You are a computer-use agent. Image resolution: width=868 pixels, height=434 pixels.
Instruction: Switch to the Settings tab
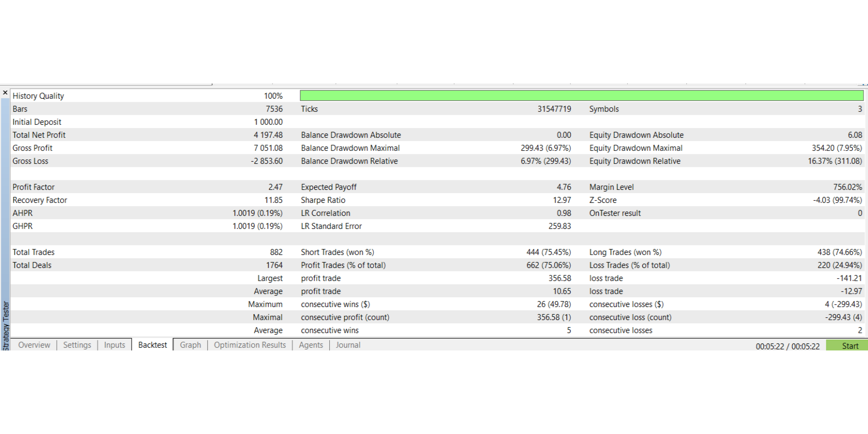[77, 345]
